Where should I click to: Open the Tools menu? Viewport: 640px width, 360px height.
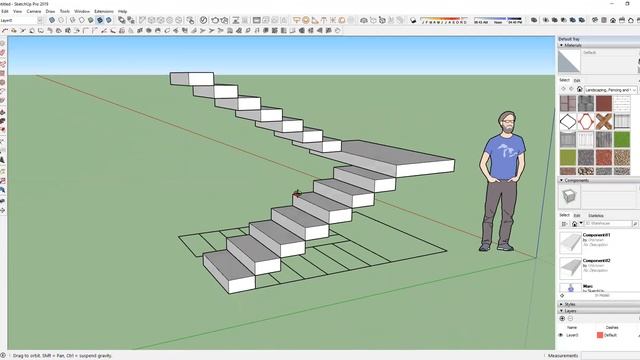pos(64,11)
